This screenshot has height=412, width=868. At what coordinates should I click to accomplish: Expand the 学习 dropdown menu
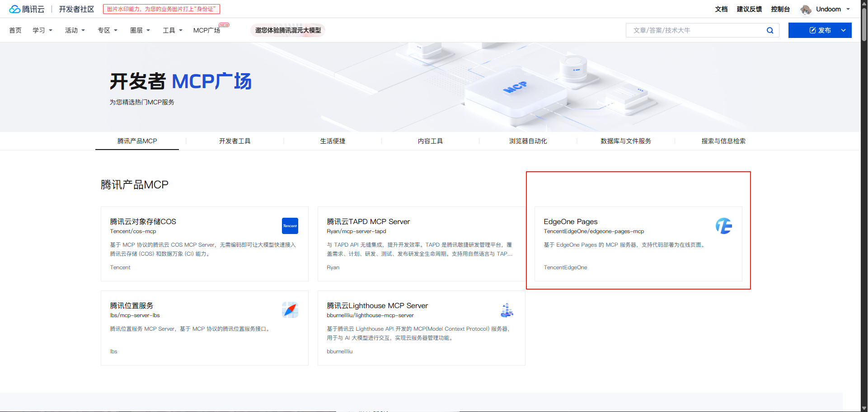(42, 30)
